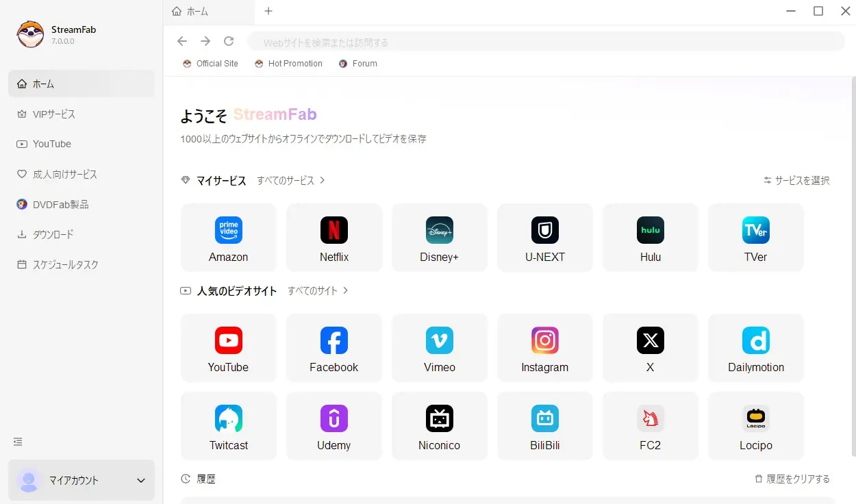Expand the マイアカウント account menu
856x504 pixels.
[81, 480]
